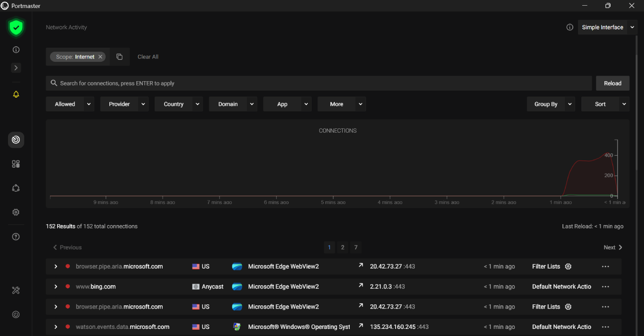Screen dimensions: 644x336
Task: Remove the Scope: Internet filter chip
Action: (100, 57)
